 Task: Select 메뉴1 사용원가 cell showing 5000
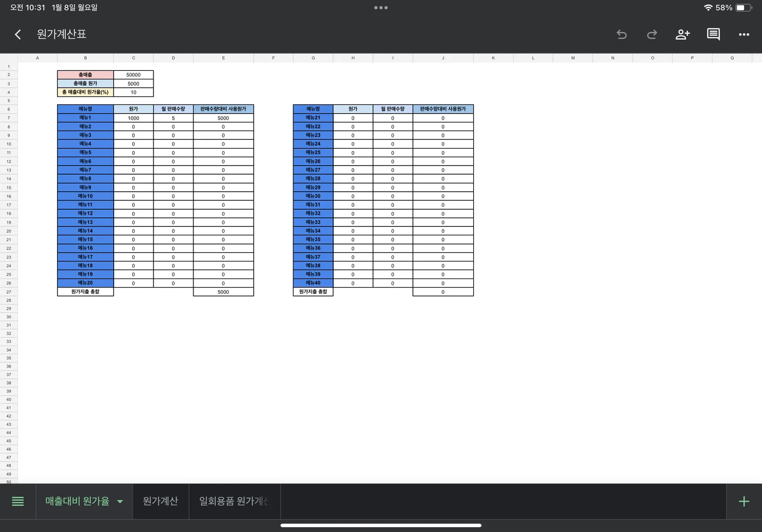pyautogui.click(x=223, y=118)
